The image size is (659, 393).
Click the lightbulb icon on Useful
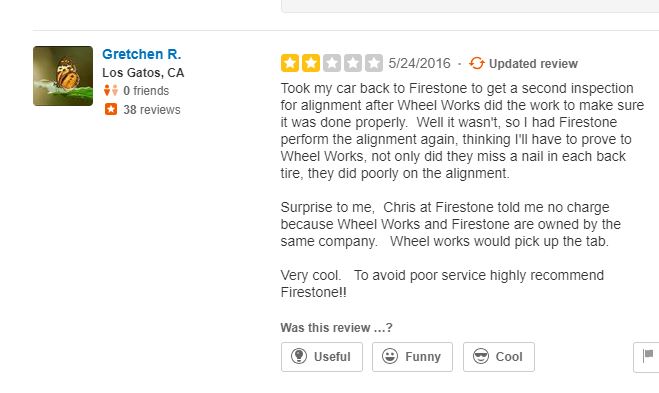coord(299,356)
